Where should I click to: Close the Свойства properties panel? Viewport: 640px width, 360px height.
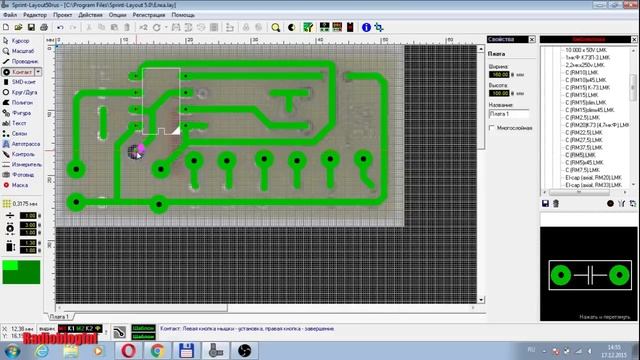pos(532,39)
